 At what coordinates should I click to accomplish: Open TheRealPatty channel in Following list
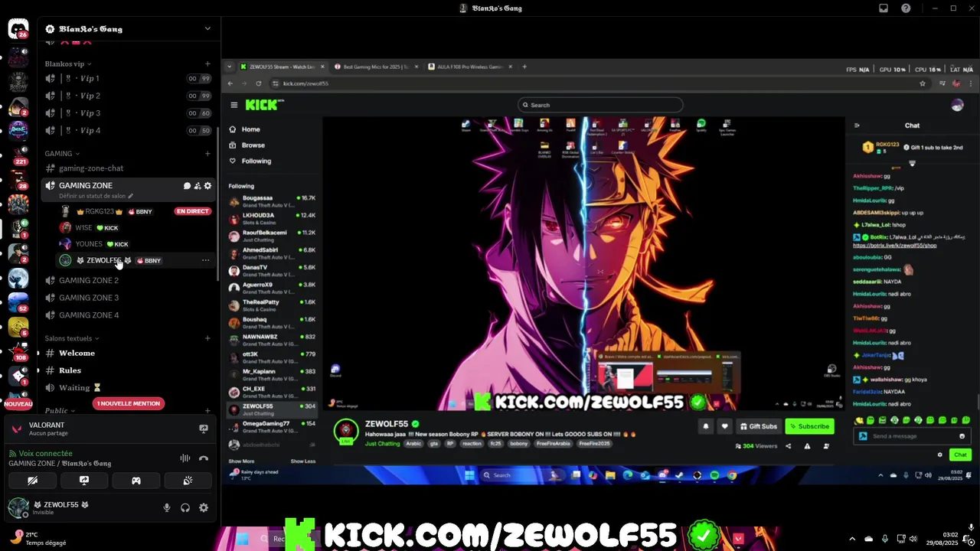(273, 305)
